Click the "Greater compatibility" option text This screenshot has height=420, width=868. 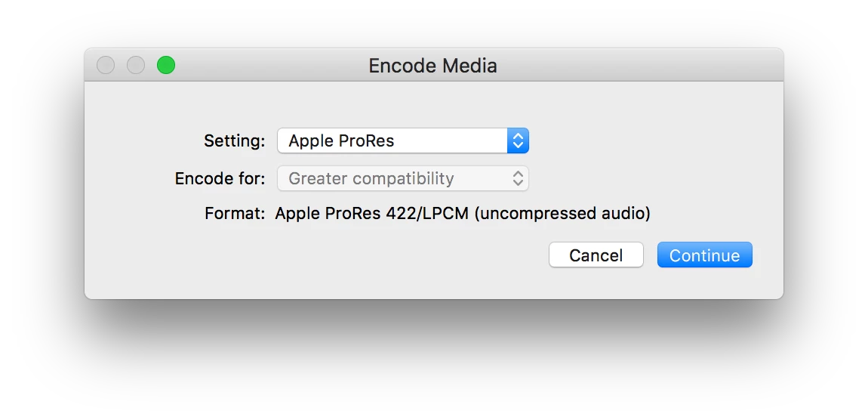(371, 179)
